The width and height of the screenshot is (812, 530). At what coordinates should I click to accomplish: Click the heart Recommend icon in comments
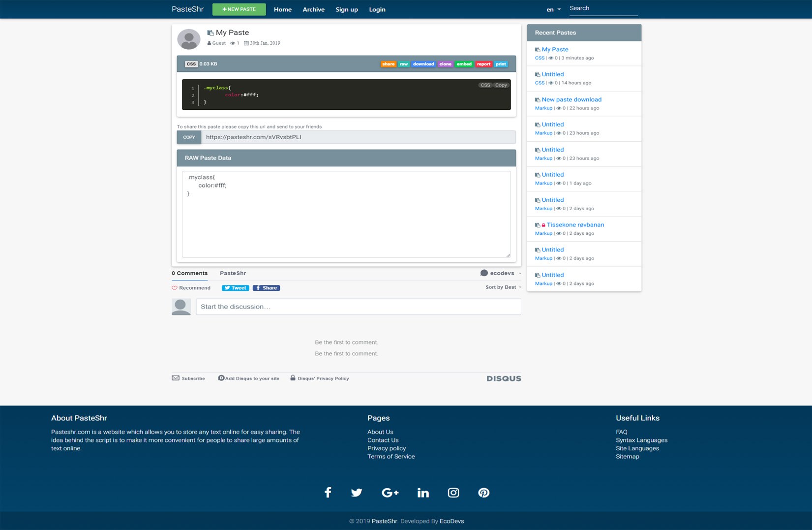[174, 288]
